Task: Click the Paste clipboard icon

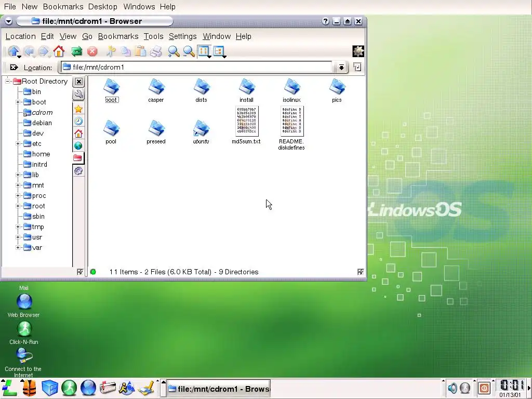Action: pyautogui.click(x=140, y=51)
